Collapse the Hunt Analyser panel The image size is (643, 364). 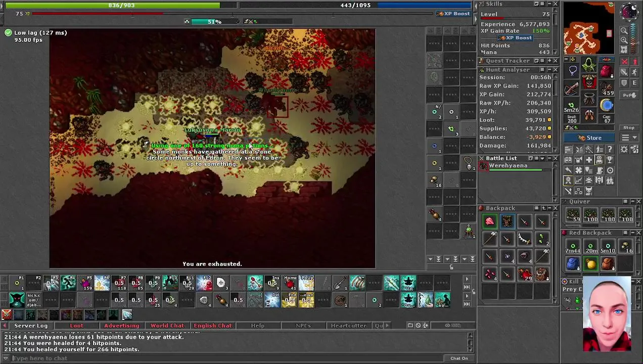[549, 69]
